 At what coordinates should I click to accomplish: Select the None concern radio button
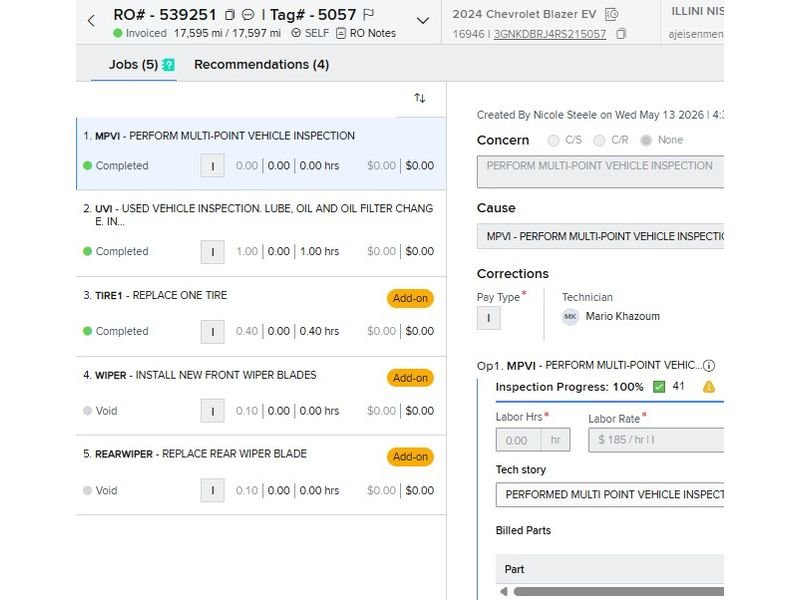646,140
